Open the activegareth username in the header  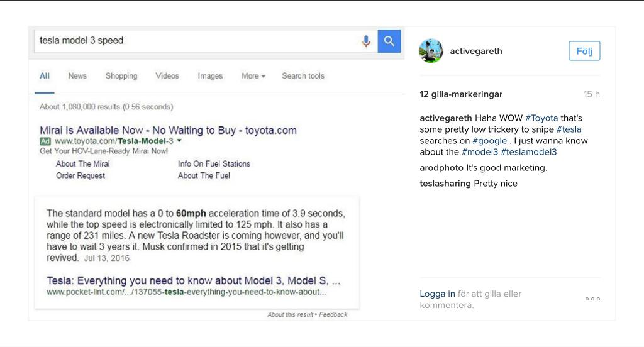(x=476, y=52)
